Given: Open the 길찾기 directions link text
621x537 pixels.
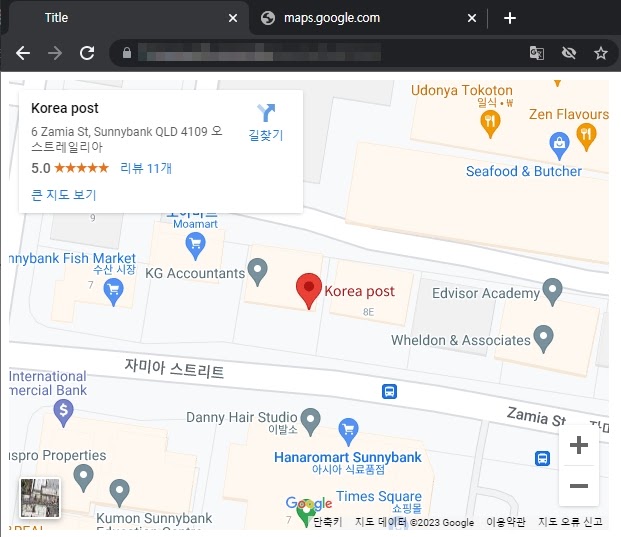Looking at the screenshot, I should coord(266,135).
